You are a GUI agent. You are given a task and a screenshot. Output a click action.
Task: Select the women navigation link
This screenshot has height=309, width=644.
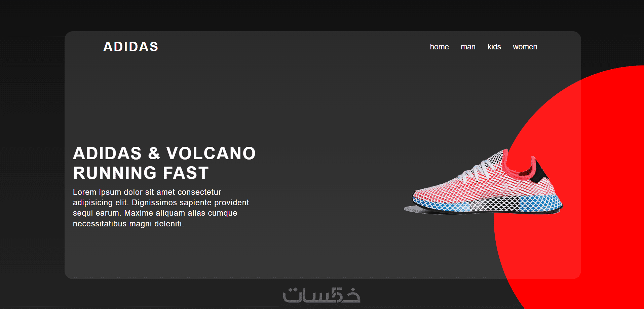click(x=525, y=47)
